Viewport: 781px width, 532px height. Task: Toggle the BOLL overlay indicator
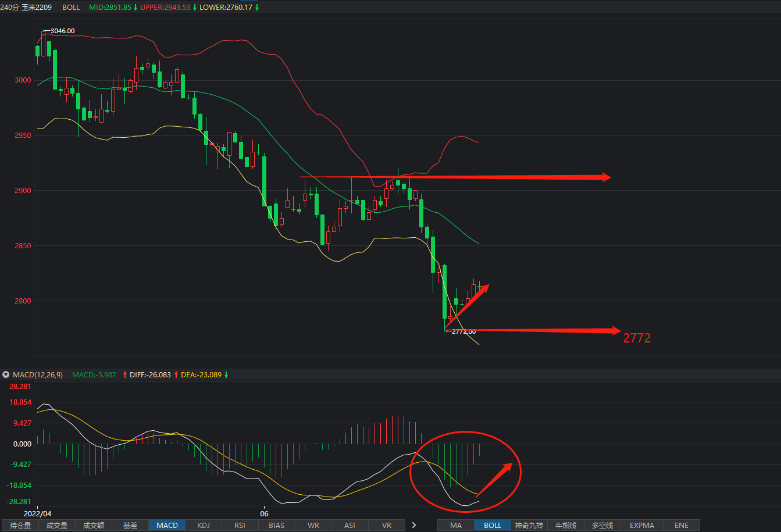tap(493, 525)
